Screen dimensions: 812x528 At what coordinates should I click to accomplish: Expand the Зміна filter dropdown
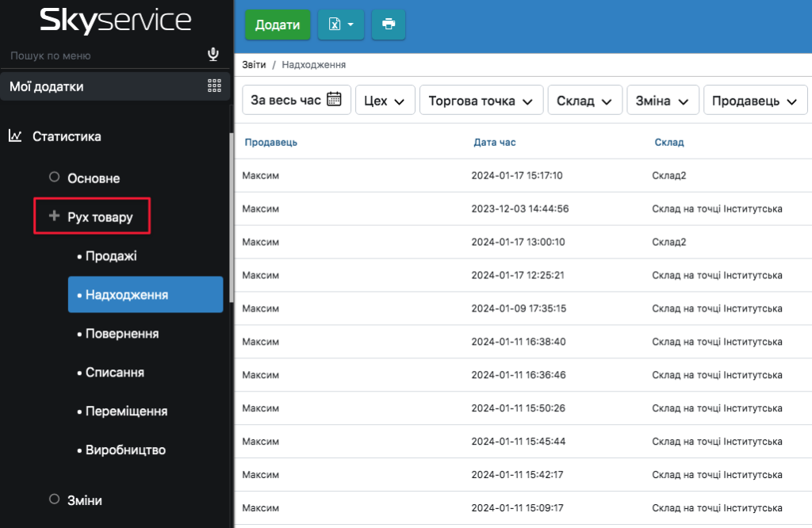(662, 101)
